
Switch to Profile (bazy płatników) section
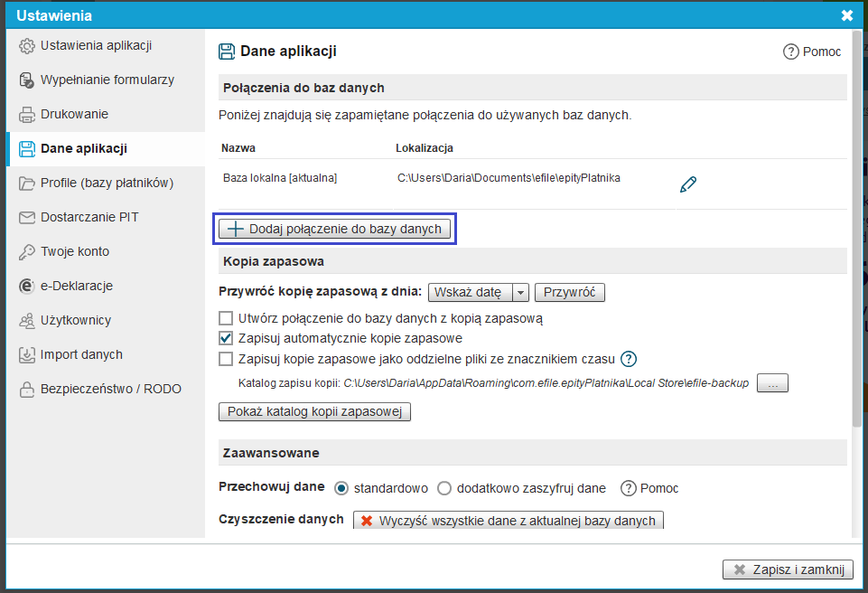[x=106, y=184]
